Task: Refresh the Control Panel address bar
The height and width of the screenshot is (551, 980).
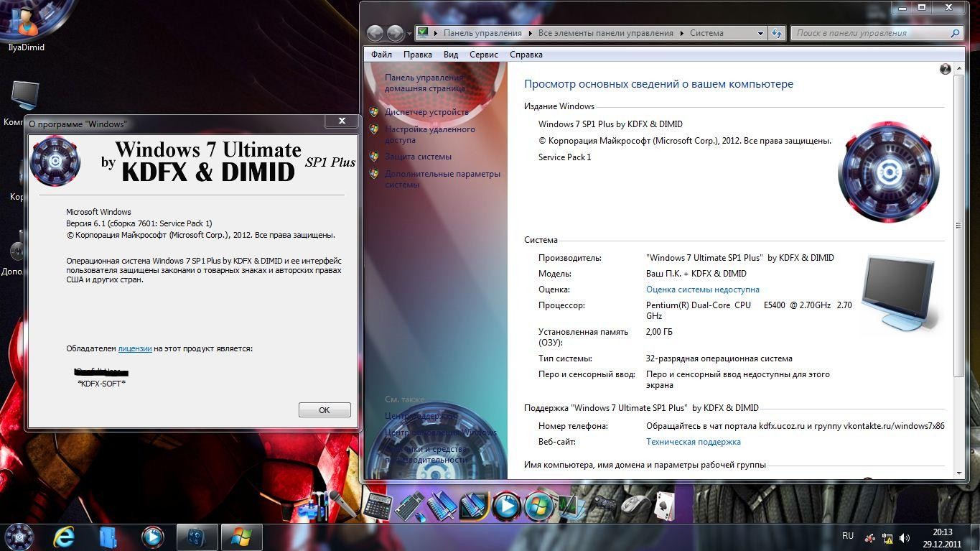Action: [x=776, y=33]
